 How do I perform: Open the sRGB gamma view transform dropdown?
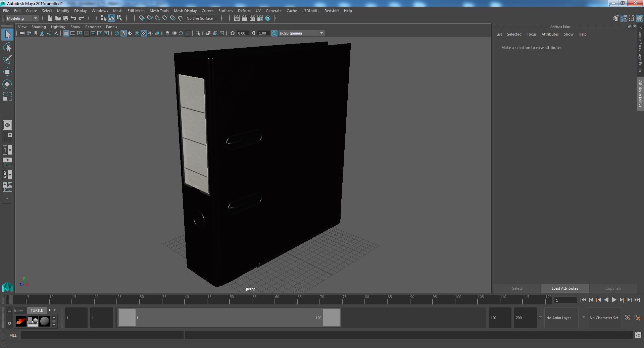[301, 33]
